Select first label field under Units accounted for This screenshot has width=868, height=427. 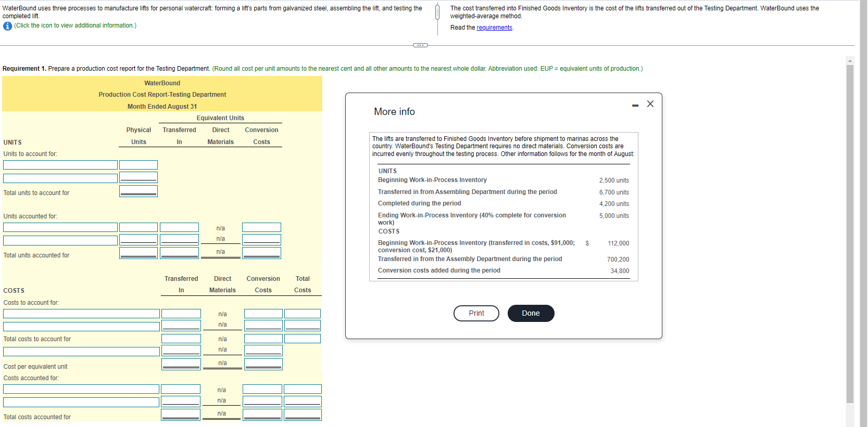pos(60,227)
